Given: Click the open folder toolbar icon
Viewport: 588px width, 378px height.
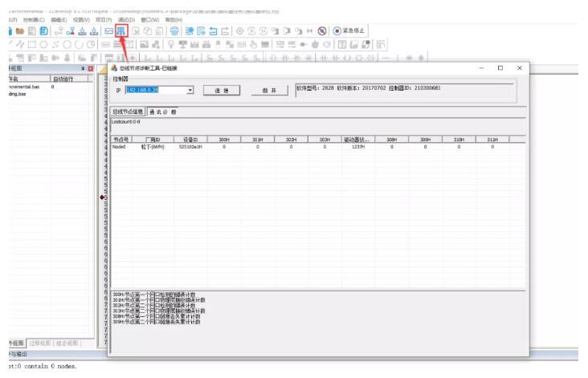Looking at the screenshot, I should (x=20, y=31).
